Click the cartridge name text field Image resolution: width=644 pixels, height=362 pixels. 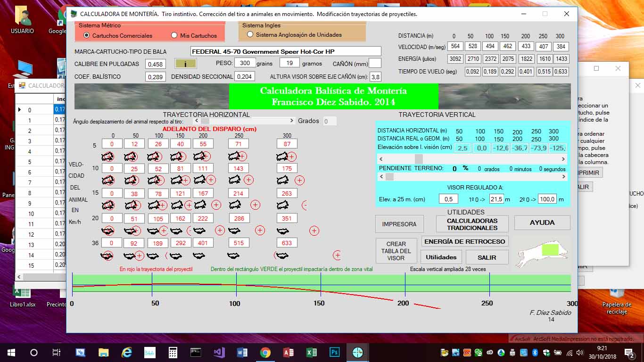pyautogui.click(x=286, y=51)
